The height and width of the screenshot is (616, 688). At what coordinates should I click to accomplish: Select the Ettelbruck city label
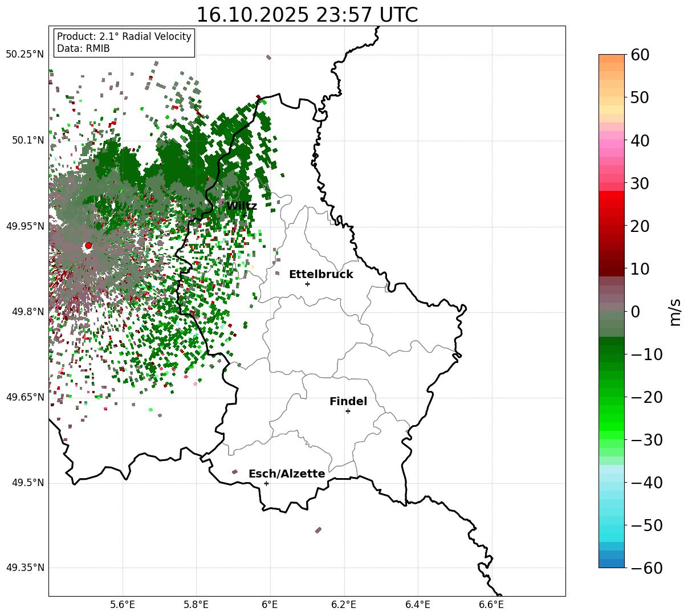(x=321, y=275)
